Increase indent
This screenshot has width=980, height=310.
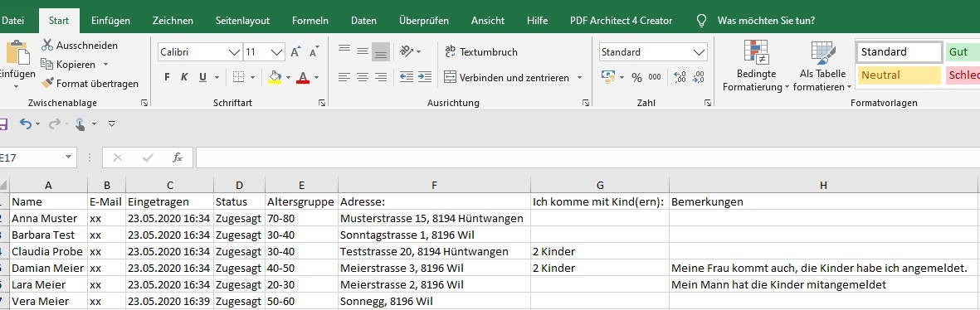point(425,77)
